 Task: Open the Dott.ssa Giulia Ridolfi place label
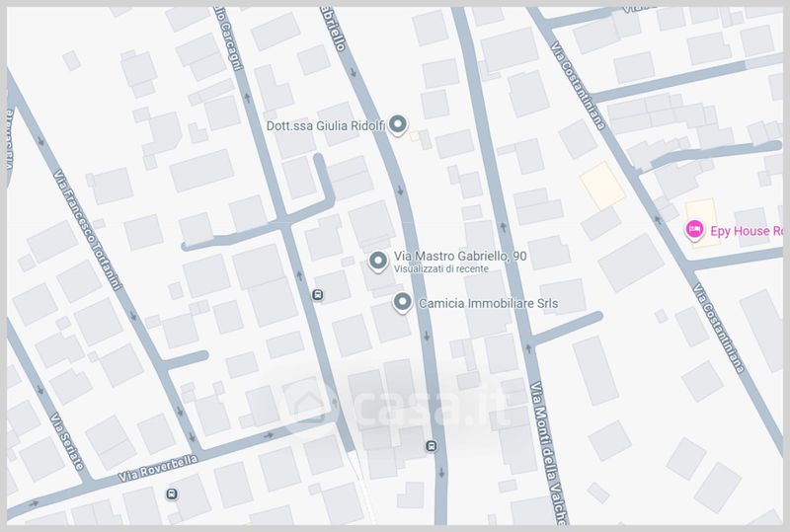(324, 125)
